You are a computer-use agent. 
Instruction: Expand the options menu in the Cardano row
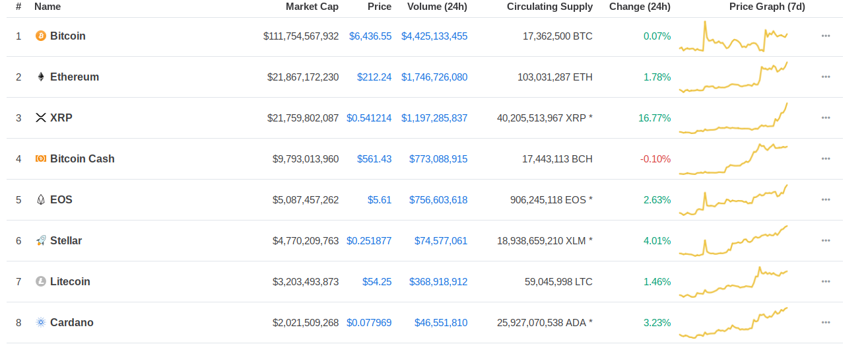click(826, 322)
